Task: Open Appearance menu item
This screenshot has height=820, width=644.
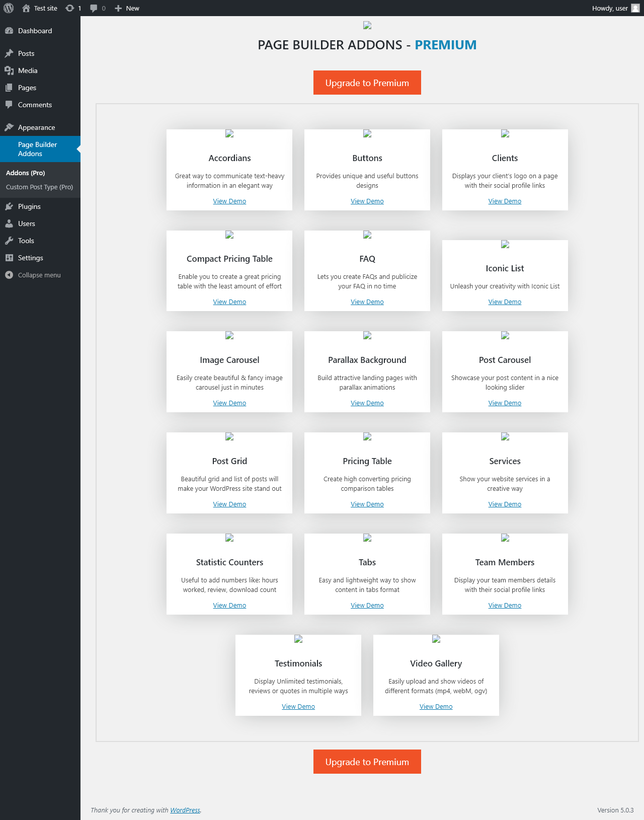Action: [x=40, y=127]
